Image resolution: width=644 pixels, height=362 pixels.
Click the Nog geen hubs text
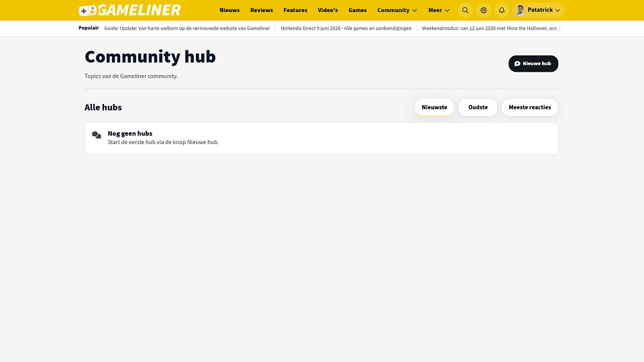click(x=129, y=133)
